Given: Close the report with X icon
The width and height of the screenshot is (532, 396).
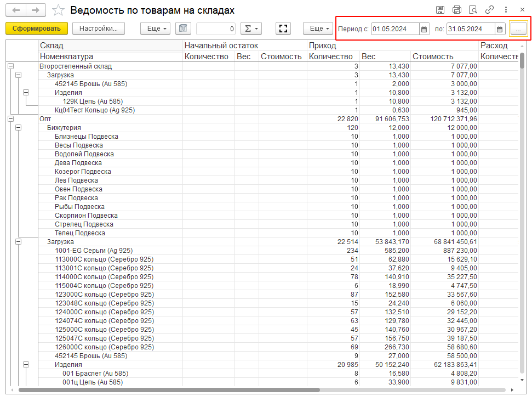Looking at the screenshot, I should pyautogui.click(x=522, y=10).
